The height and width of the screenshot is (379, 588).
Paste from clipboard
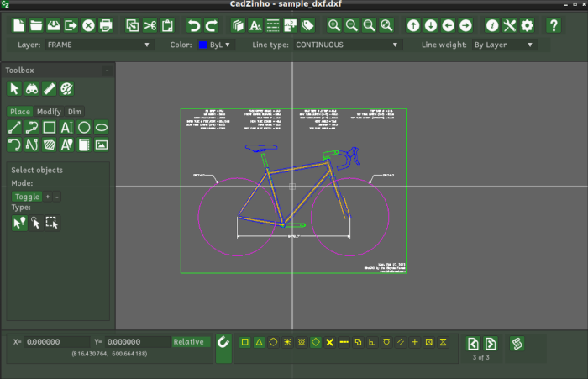pos(167,25)
